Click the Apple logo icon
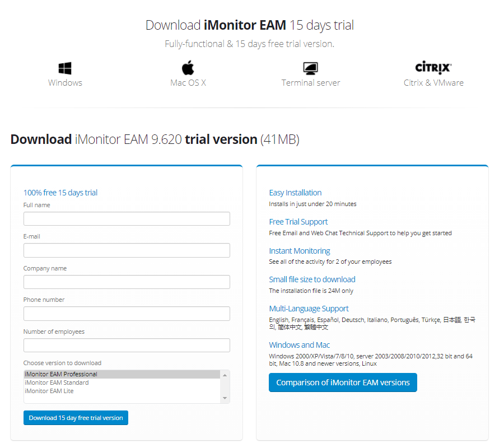The height and width of the screenshot is (448, 504). [188, 68]
